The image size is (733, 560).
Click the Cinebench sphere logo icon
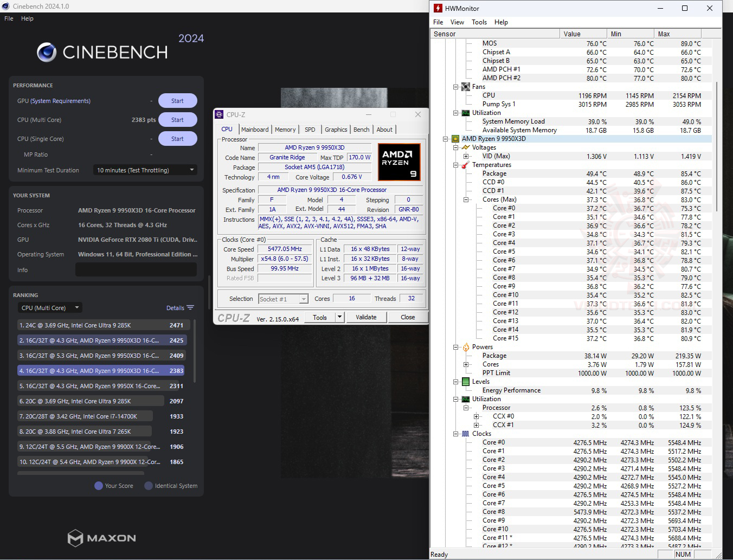[47, 53]
